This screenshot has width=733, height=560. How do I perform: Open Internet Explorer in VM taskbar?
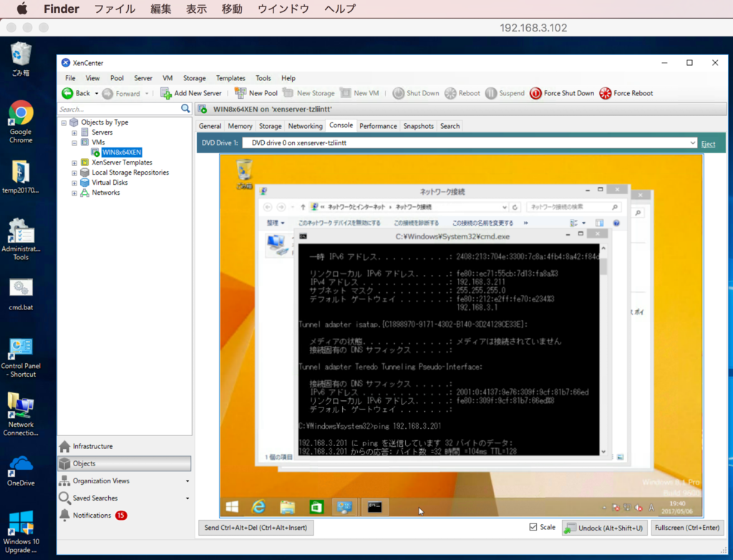258,507
